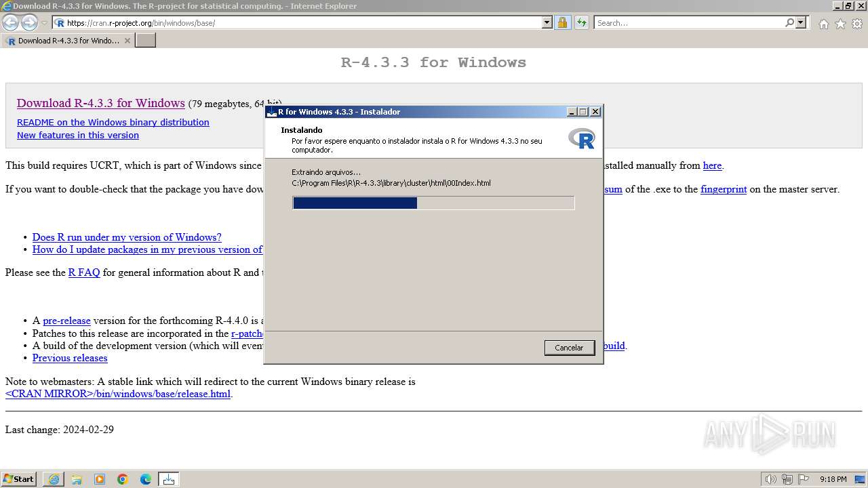This screenshot has width=868, height=488.
Task: Launch Chrome from taskbar
Action: point(123,479)
